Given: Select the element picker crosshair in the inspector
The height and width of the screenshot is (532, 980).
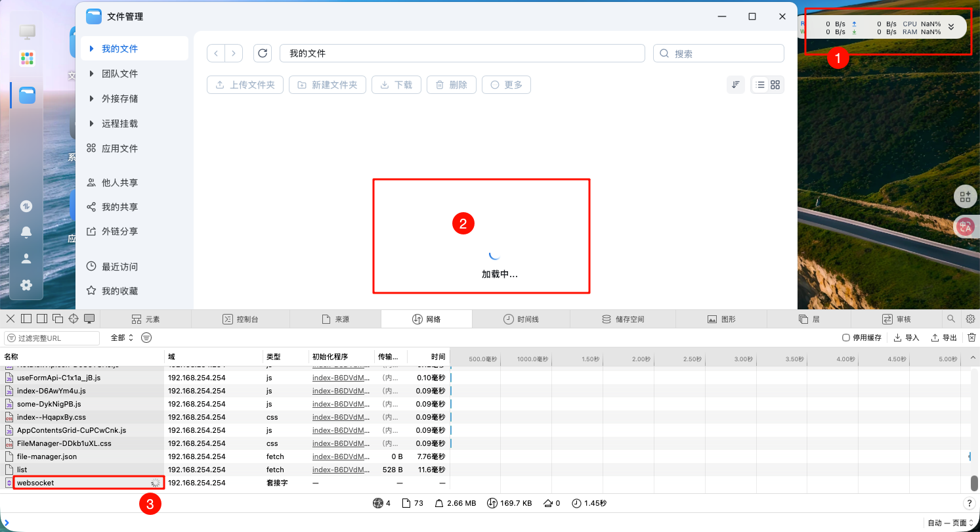Looking at the screenshot, I should click(74, 319).
